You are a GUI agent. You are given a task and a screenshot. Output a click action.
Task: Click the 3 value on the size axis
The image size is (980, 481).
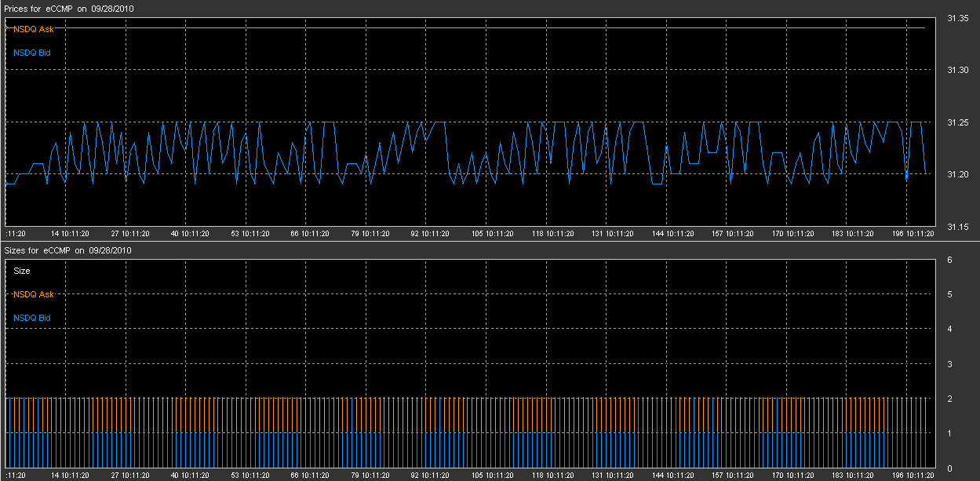pyautogui.click(x=949, y=364)
